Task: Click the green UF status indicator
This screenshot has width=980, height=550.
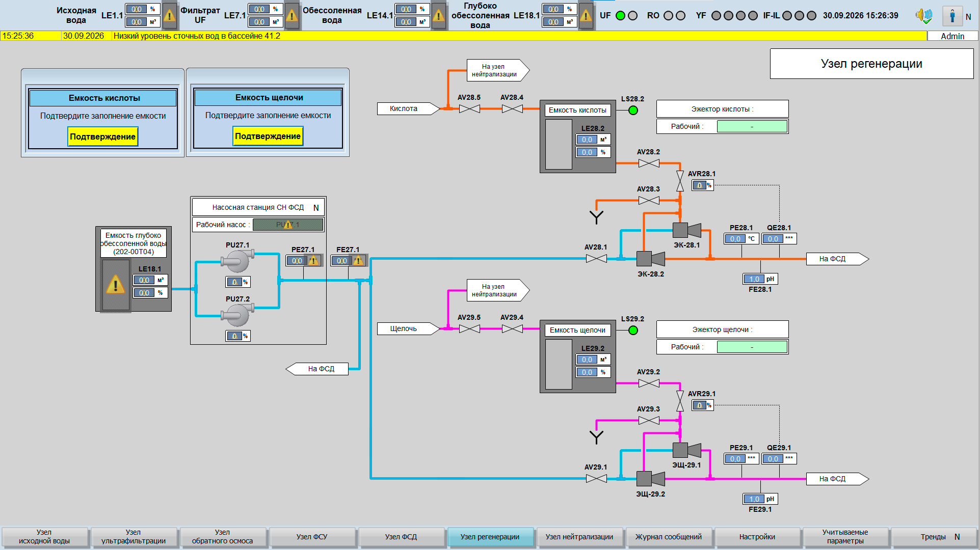Action: 620,15
